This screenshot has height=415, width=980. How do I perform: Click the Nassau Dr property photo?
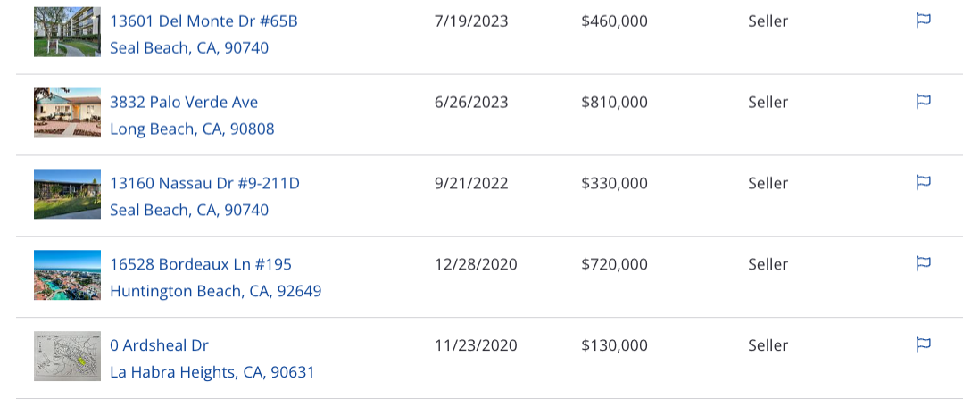(x=67, y=194)
